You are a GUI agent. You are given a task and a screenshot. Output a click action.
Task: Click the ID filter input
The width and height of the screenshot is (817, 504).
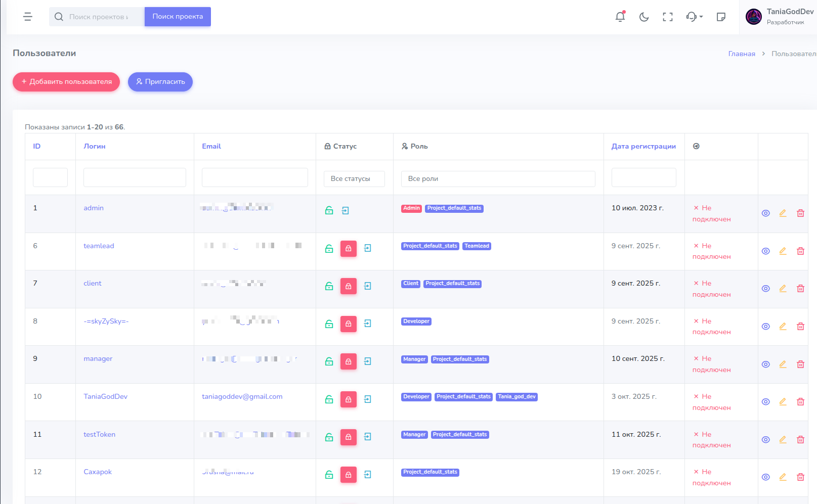(x=50, y=177)
